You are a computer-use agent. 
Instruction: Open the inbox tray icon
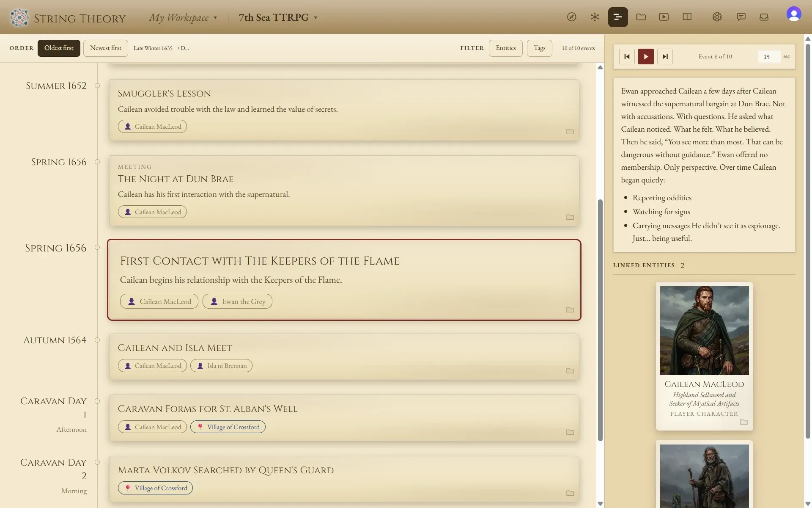tap(764, 17)
